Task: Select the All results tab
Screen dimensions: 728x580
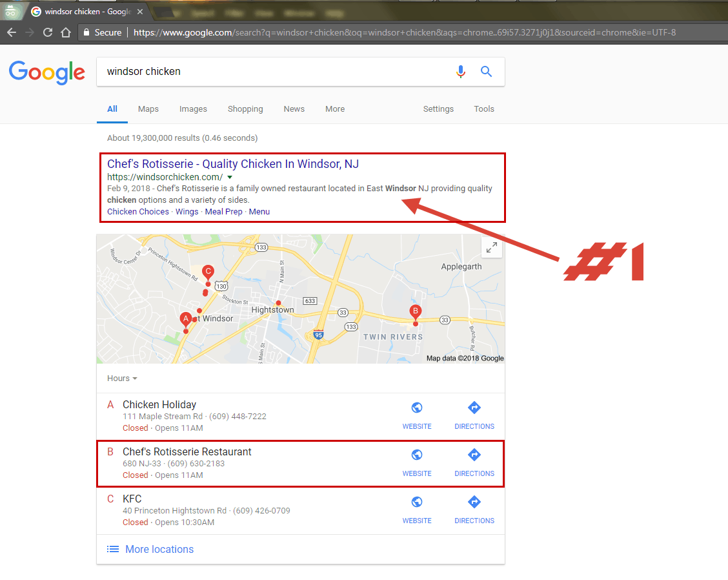Action: pos(112,109)
